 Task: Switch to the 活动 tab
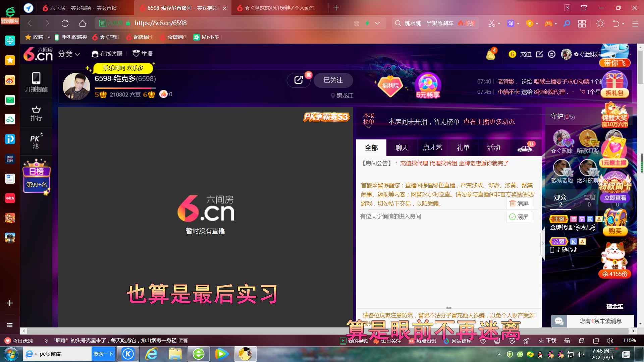click(493, 147)
